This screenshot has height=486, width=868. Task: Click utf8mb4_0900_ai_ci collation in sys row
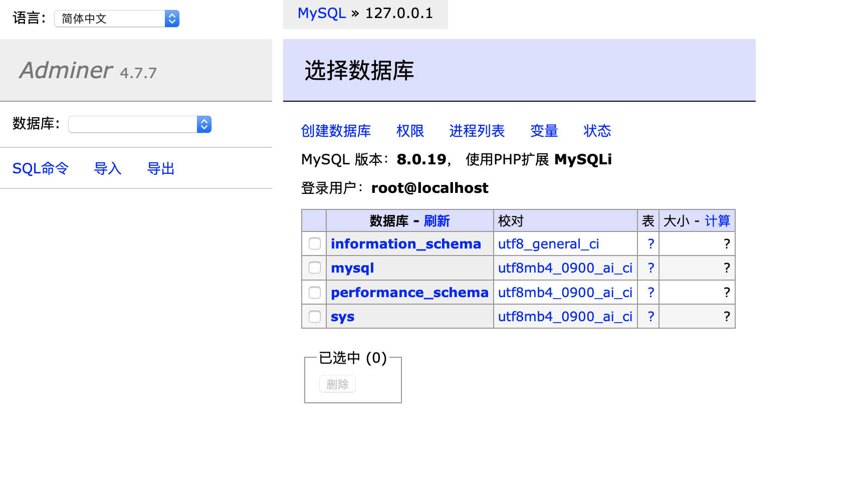565,317
